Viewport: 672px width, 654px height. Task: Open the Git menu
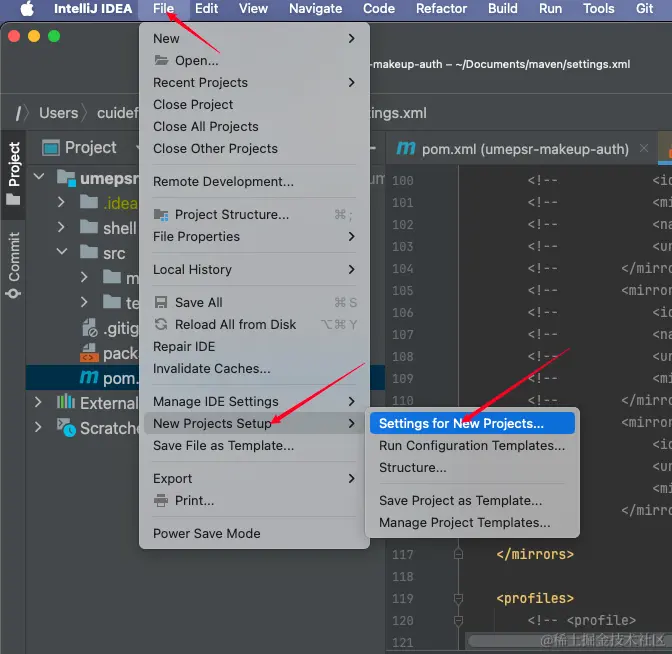point(644,9)
